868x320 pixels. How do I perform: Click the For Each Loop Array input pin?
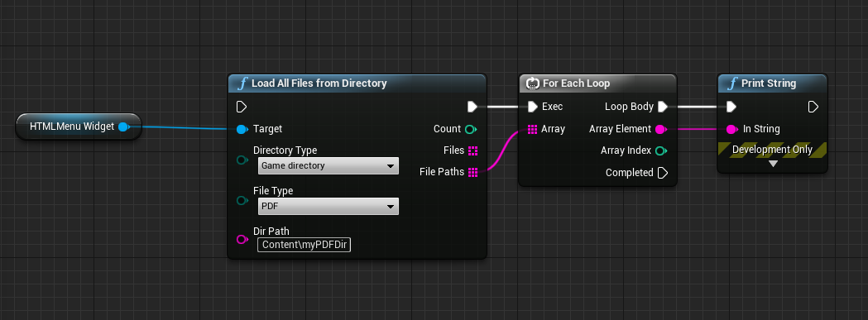[x=532, y=129]
